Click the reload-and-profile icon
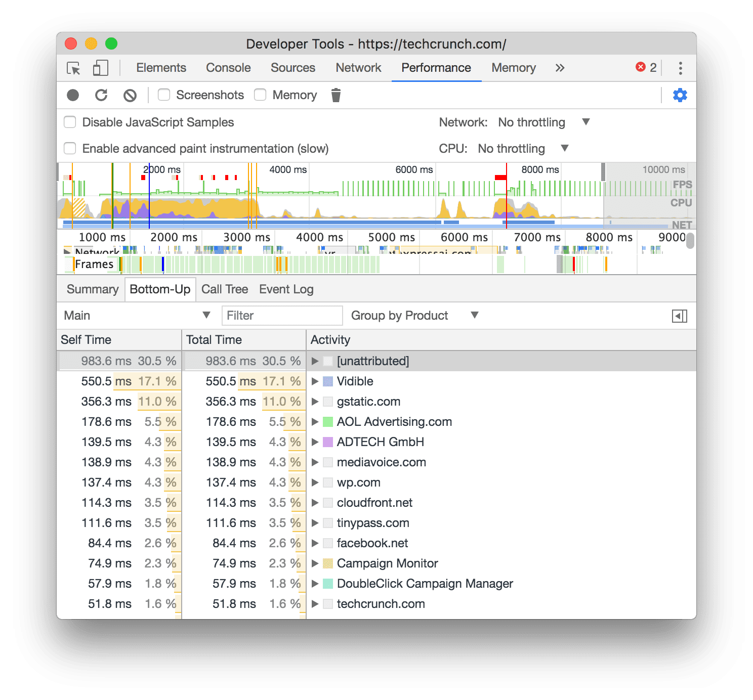Image resolution: width=753 pixels, height=700 pixels. [x=102, y=95]
